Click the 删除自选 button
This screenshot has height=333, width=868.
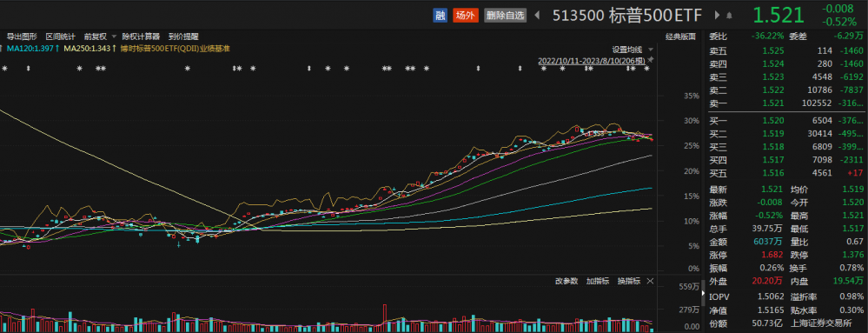coord(504,15)
